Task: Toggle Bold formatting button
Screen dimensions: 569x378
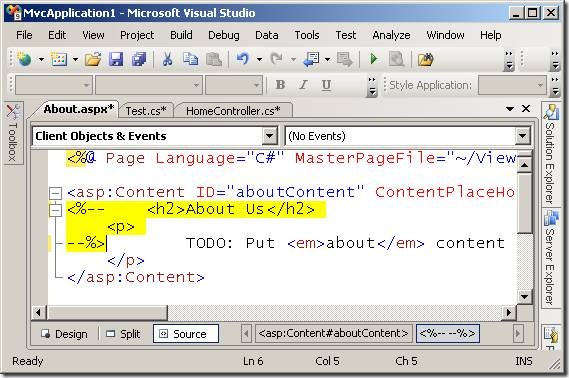Action: click(280, 85)
